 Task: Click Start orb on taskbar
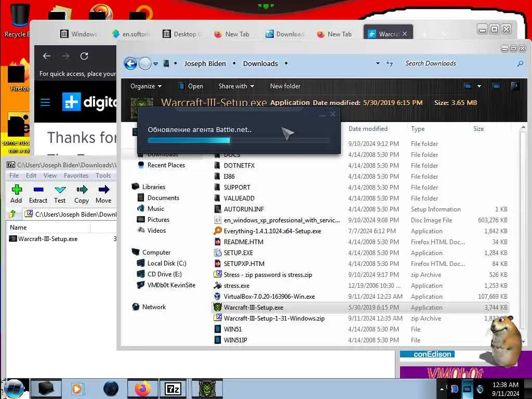click(15, 389)
